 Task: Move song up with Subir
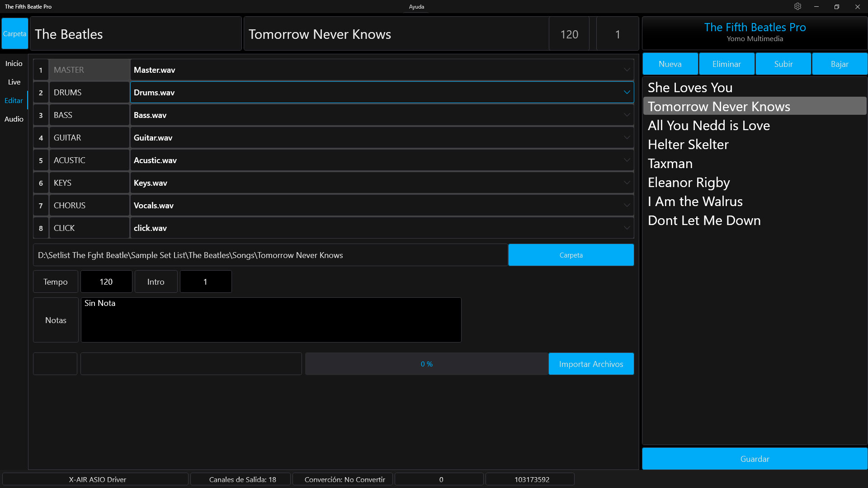(x=783, y=64)
